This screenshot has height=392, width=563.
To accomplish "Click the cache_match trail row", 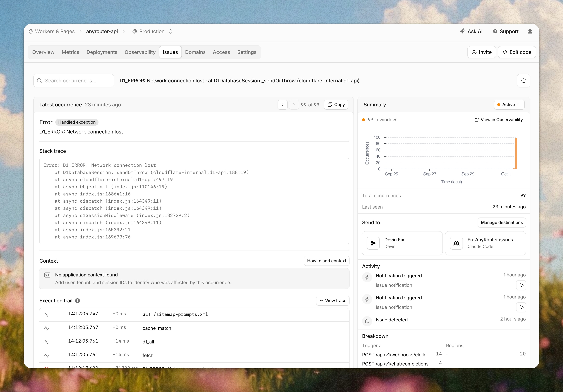I will pyautogui.click(x=194, y=328).
